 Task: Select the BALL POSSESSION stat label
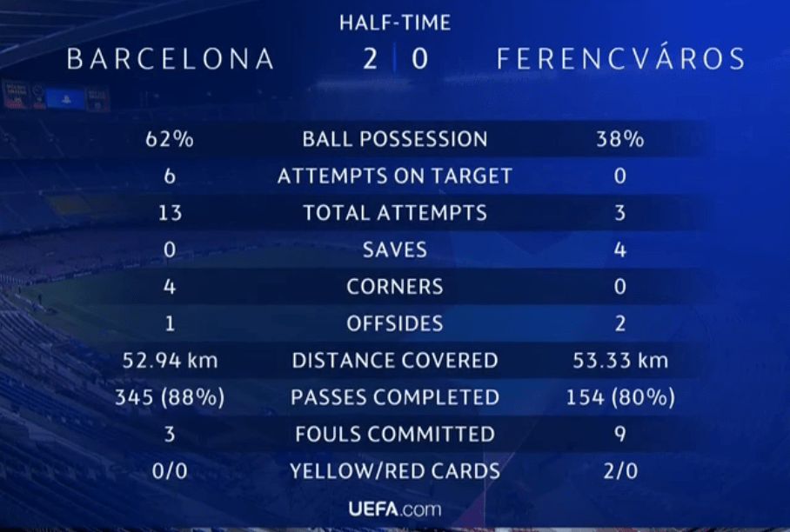pyautogui.click(x=395, y=139)
